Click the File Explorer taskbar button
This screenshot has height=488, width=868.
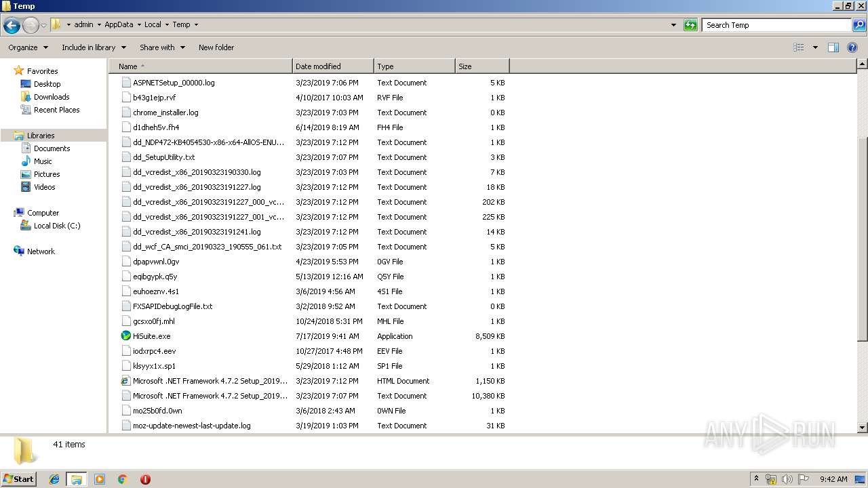pyautogui.click(x=77, y=479)
